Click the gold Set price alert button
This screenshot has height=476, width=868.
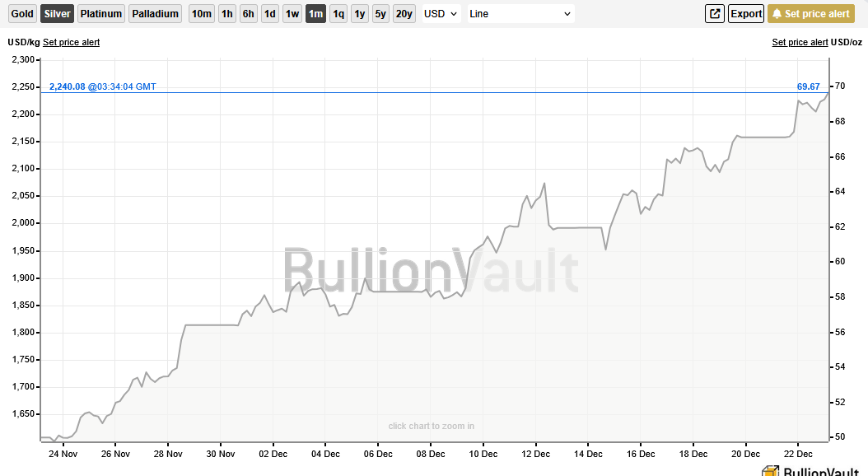tap(811, 14)
